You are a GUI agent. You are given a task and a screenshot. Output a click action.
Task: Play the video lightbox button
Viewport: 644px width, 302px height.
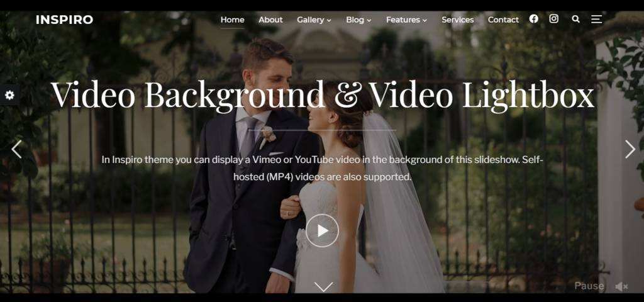click(x=323, y=230)
